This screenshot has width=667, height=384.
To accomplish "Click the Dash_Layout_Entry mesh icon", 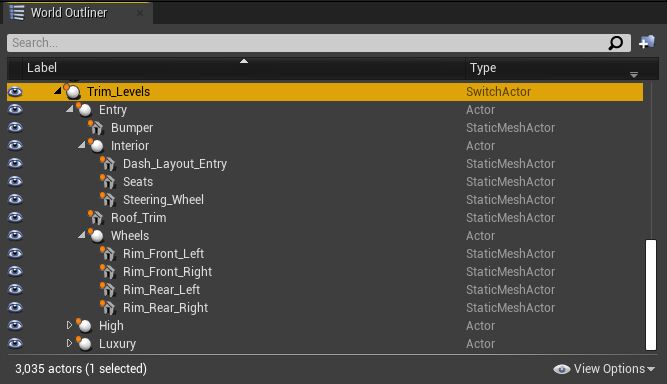I will pyautogui.click(x=108, y=164).
